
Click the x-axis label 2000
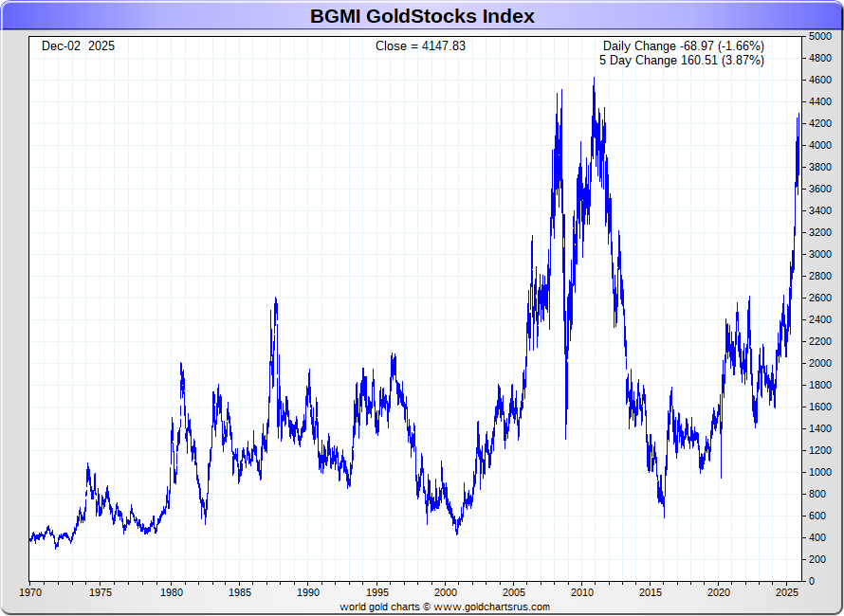coord(445,593)
